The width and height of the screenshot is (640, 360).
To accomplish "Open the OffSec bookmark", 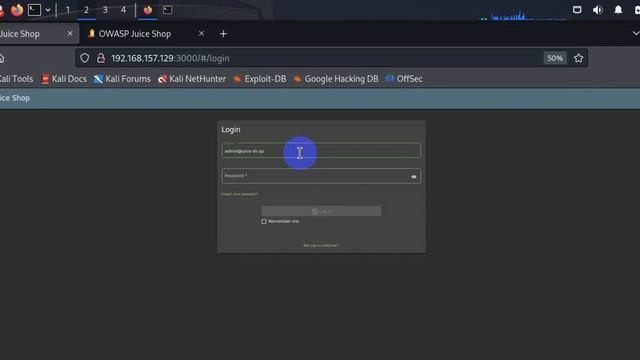I will (x=404, y=79).
